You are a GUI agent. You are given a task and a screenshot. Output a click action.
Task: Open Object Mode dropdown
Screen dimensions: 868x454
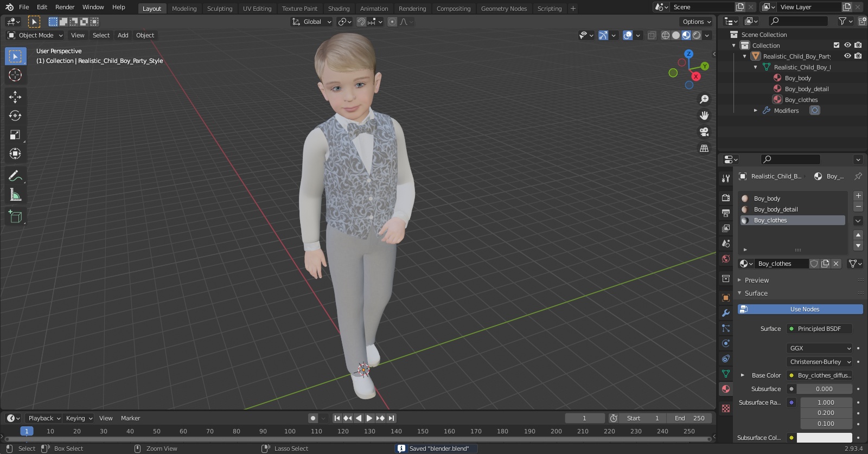click(x=35, y=35)
